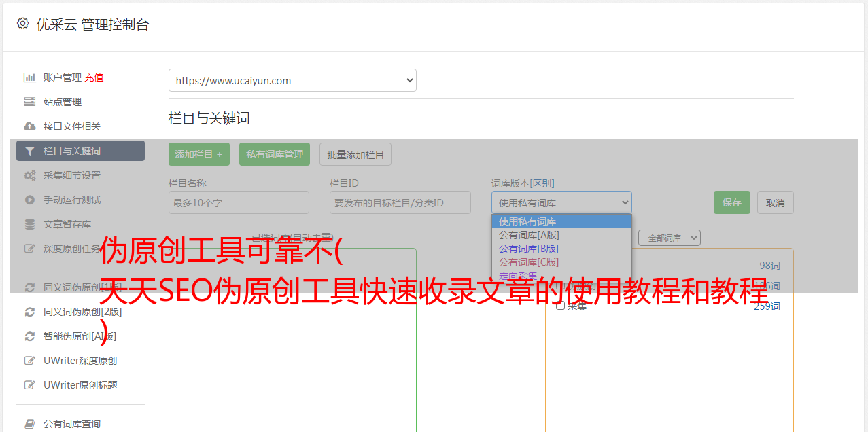Click the funnel icon for 栏目与关键词
This screenshot has width=868, height=432.
tap(30, 151)
